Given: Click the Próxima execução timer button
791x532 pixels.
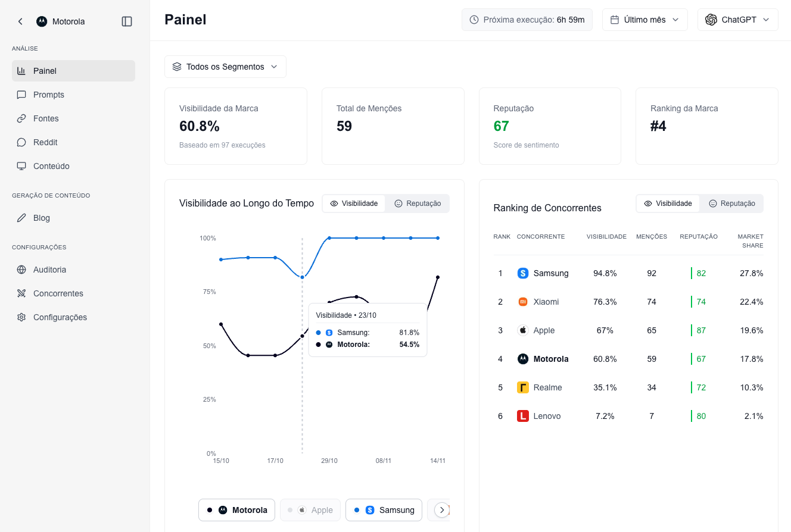Looking at the screenshot, I should (527, 19).
